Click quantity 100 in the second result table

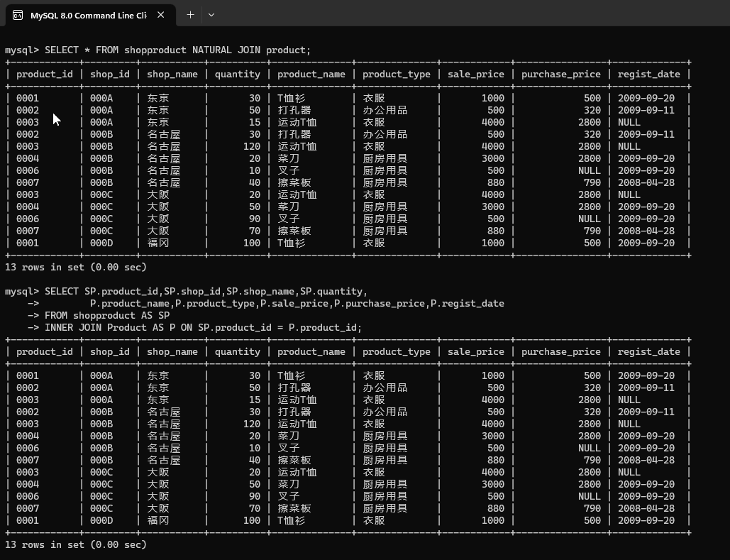pyautogui.click(x=252, y=520)
